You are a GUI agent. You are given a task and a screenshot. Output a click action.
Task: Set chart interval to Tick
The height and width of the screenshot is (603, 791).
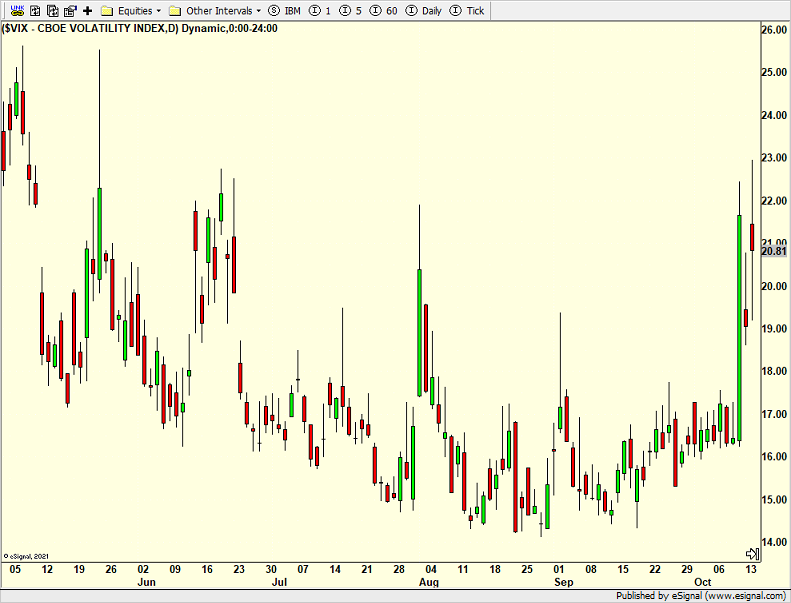pos(469,10)
